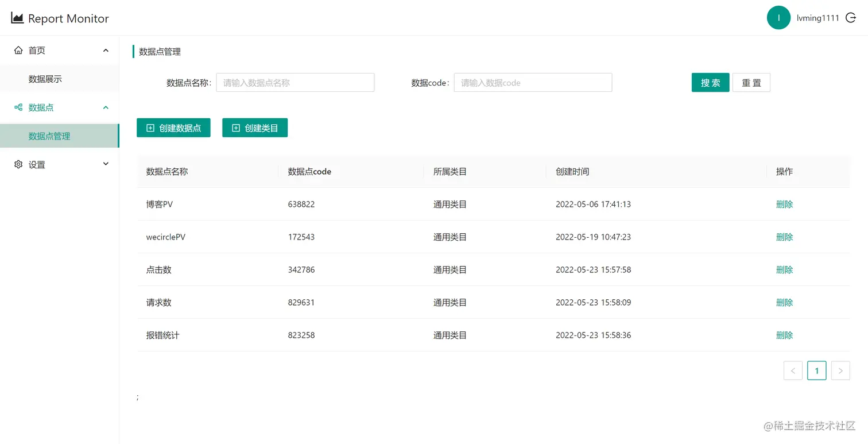Click the 数据点名称 input field
868x444 pixels.
click(295, 82)
